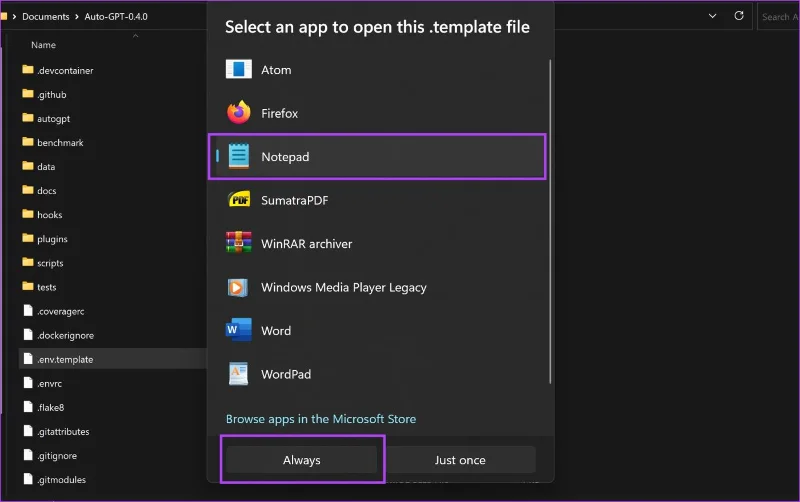Select the .flake8 file name

click(51, 408)
